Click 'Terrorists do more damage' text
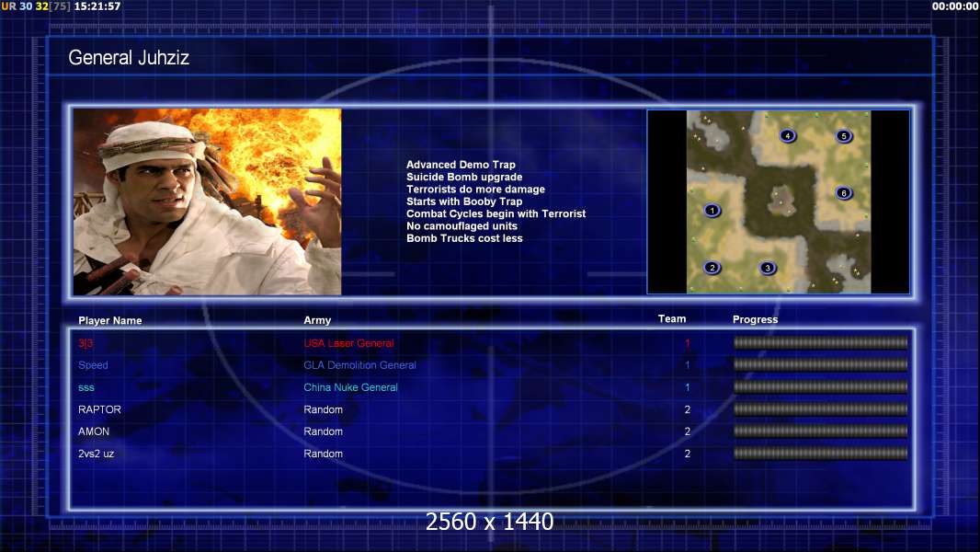Image resolution: width=980 pixels, height=552 pixels. 475,190
